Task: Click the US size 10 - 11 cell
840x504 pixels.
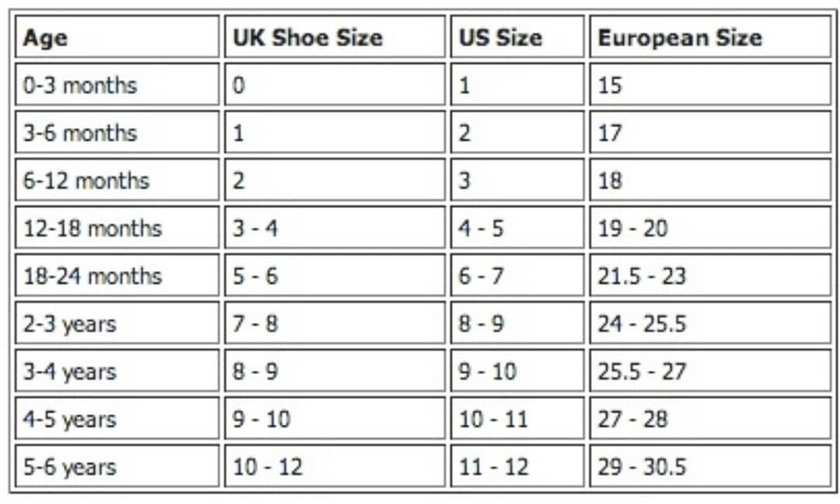Action: pyautogui.click(x=517, y=418)
